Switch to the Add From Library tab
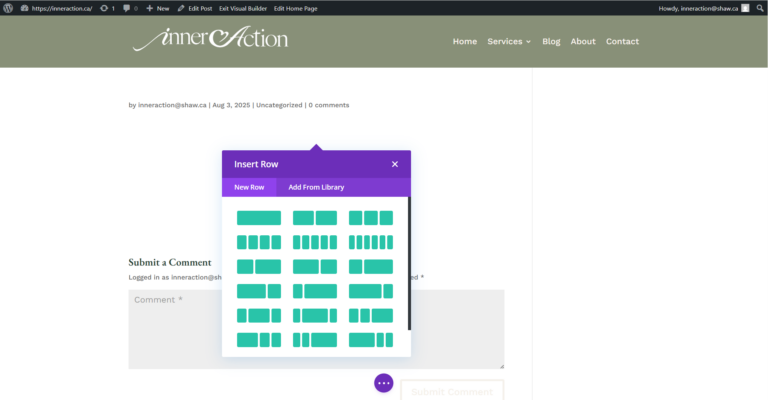Screen dimensions: 768x400 [x=316, y=187]
